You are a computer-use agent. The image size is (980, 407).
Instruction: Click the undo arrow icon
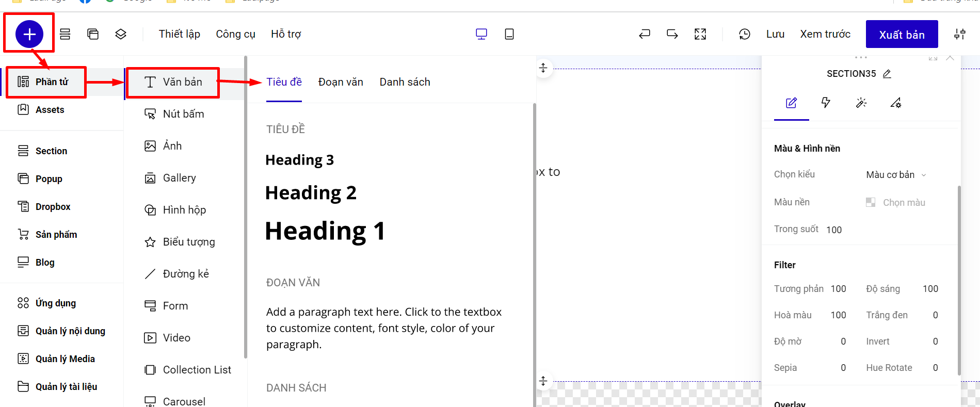[645, 34]
